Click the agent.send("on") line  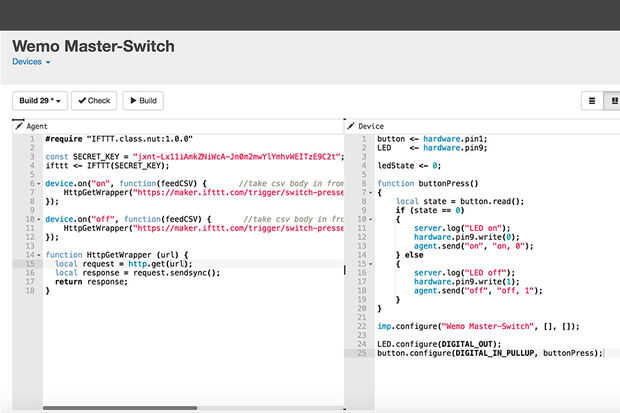tap(474, 246)
